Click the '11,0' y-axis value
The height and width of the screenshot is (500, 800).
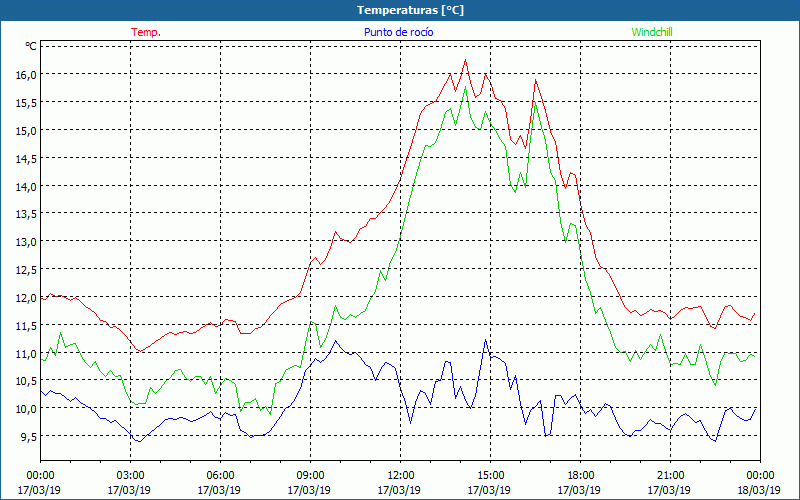coord(26,353)
